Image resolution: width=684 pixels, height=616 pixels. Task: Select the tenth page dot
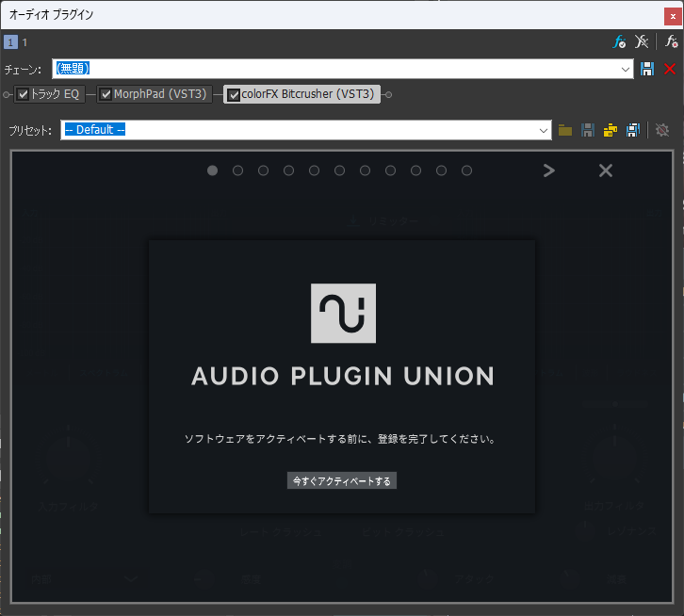[442, 170]
